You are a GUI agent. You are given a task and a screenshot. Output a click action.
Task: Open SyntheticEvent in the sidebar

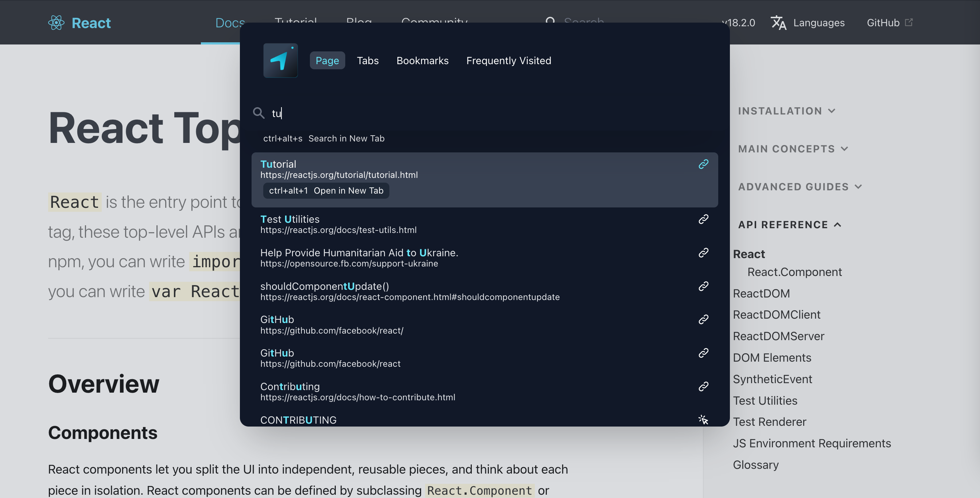click(x=772, y=379)
